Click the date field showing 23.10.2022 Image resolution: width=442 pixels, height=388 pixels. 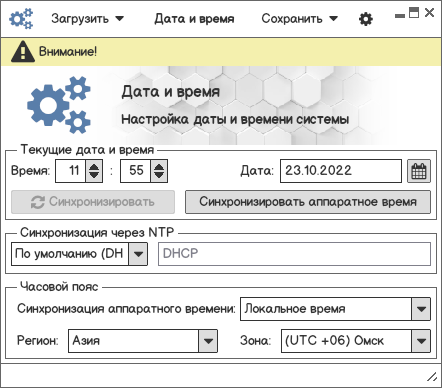pos(341,171)
